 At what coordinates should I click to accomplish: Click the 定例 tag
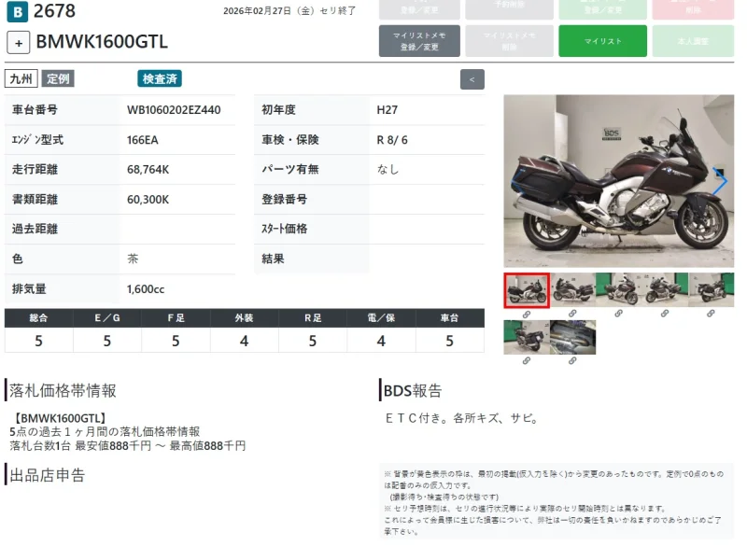coord(58,78)
